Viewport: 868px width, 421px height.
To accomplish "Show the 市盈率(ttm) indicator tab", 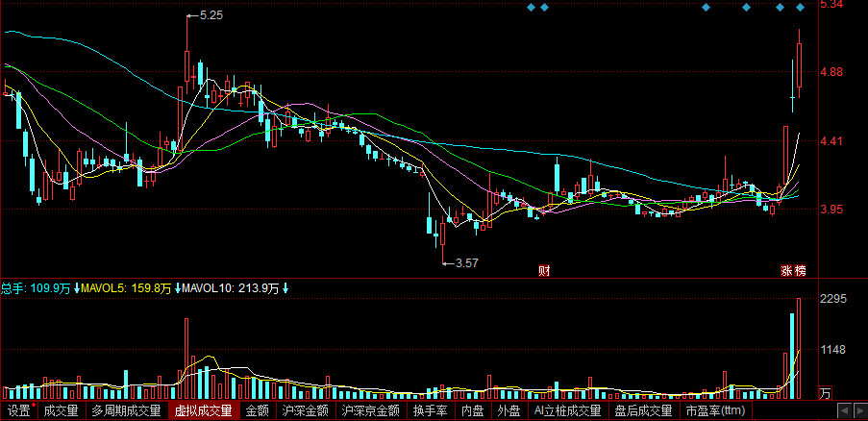I will pos(716,411).
